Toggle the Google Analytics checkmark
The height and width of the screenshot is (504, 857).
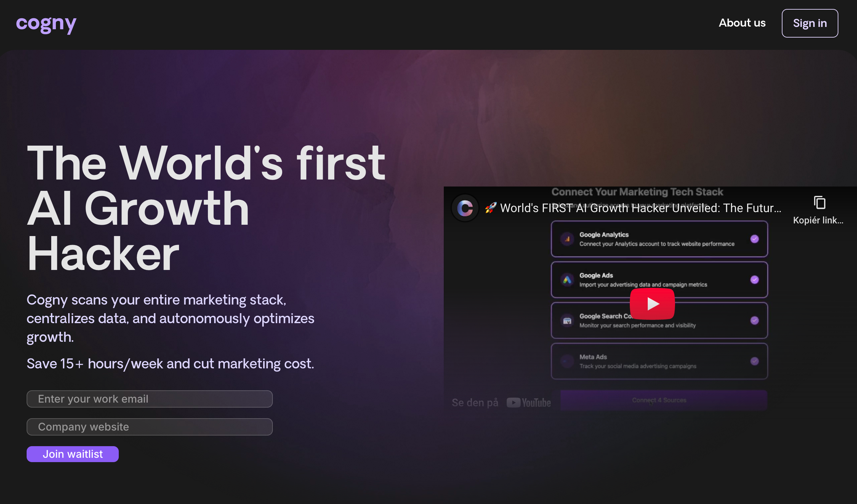754,239
